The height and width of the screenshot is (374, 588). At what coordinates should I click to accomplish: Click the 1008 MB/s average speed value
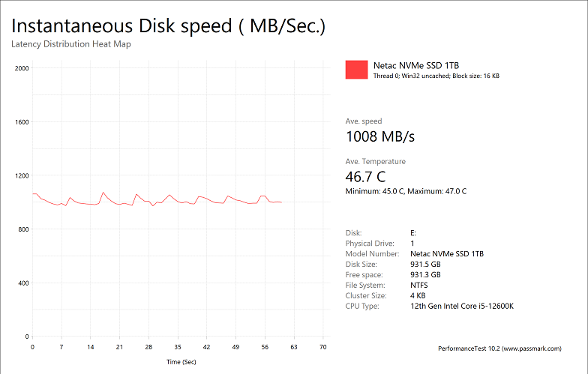click(379, 136)
